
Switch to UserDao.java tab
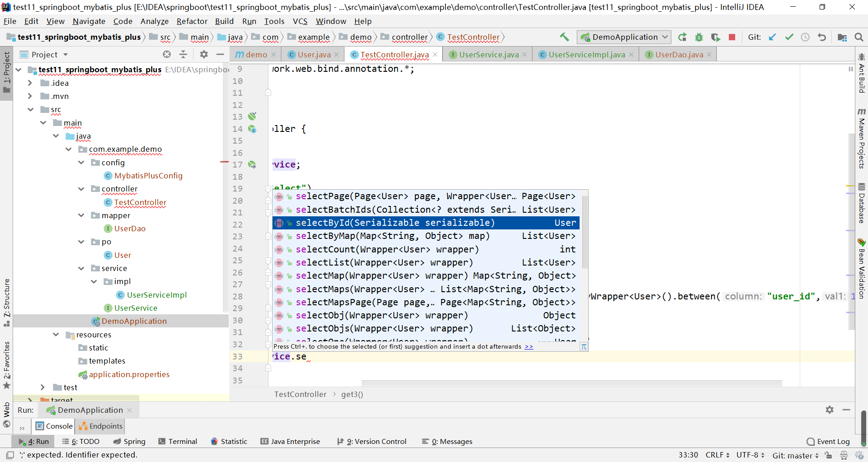click(678, 55)
